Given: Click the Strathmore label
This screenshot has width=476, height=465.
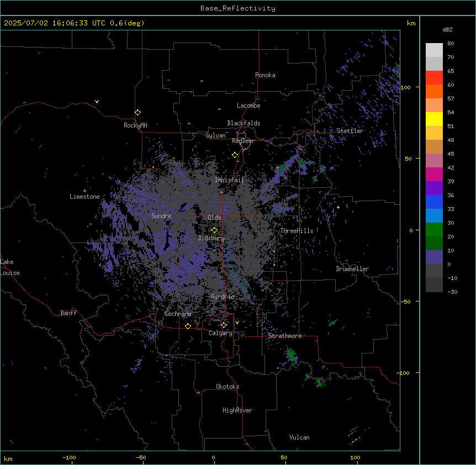Looking at the screenshot, I should pyautogui.click(x=285, y=336).
